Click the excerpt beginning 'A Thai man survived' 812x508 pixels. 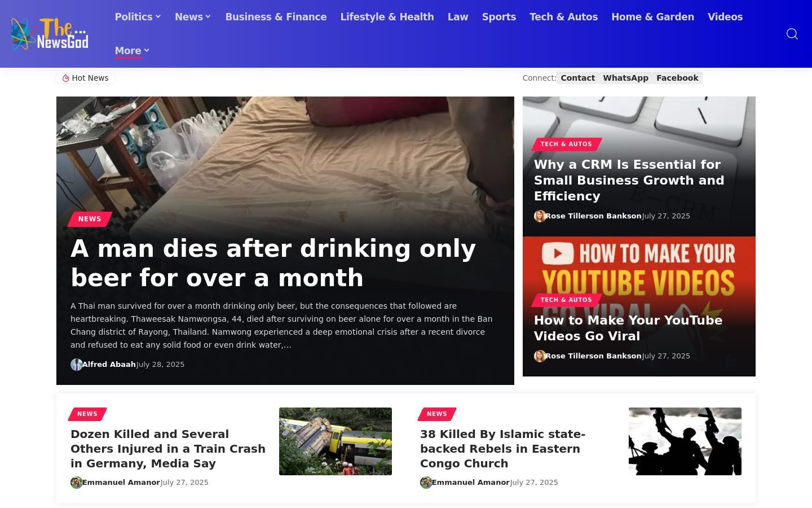(281, 326)
